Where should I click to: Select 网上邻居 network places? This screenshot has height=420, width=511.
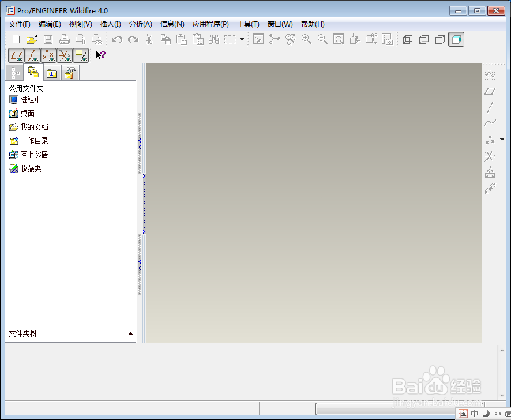pos(29,155)
